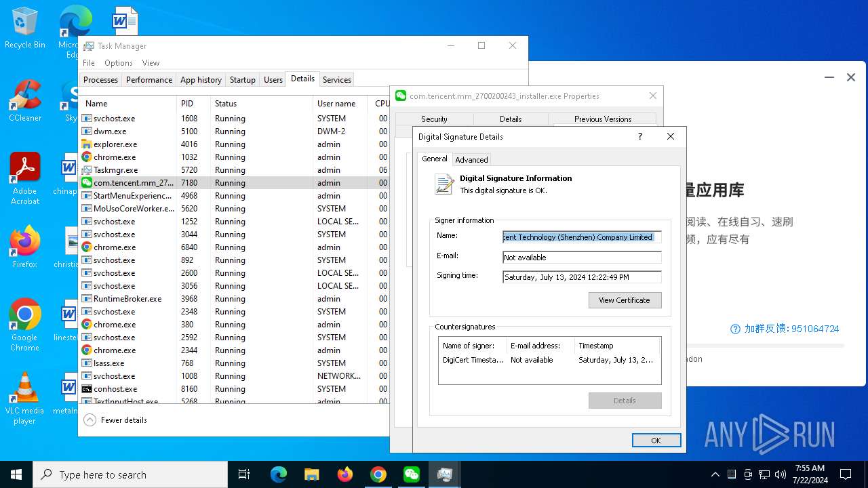Select the lsass.exe process row
The width and height of the screenshot is (868, 488).
234,363
